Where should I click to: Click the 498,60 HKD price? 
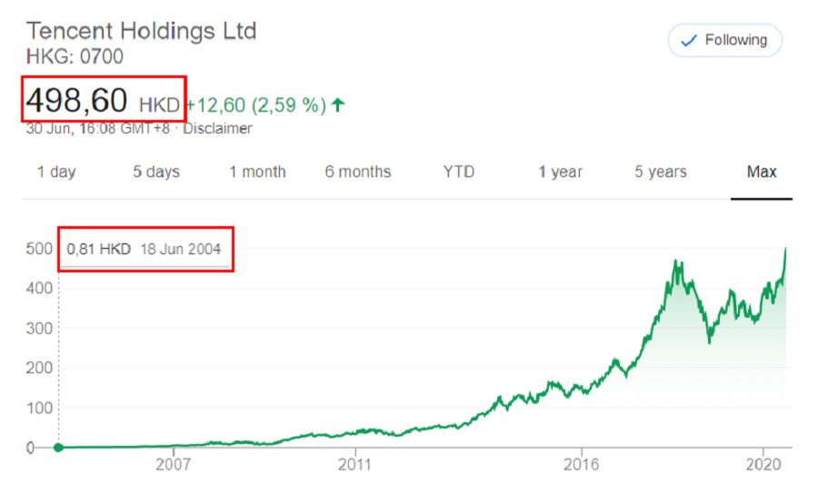point(102,100)
